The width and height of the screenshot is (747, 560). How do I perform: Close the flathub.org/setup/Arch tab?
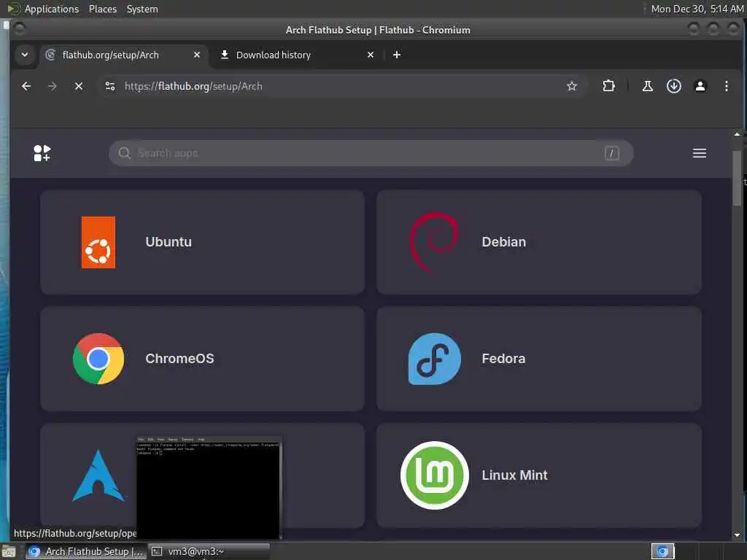click(x=197, y=55)
